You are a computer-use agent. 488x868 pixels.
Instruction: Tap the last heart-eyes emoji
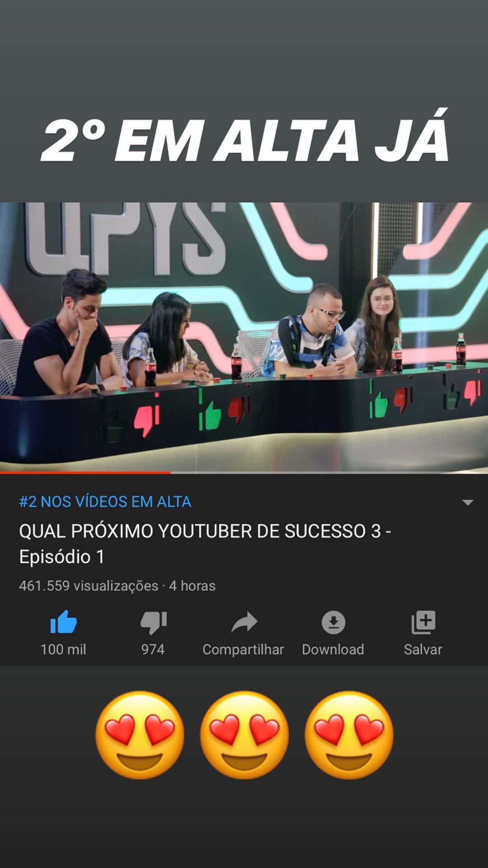(349, 735)
